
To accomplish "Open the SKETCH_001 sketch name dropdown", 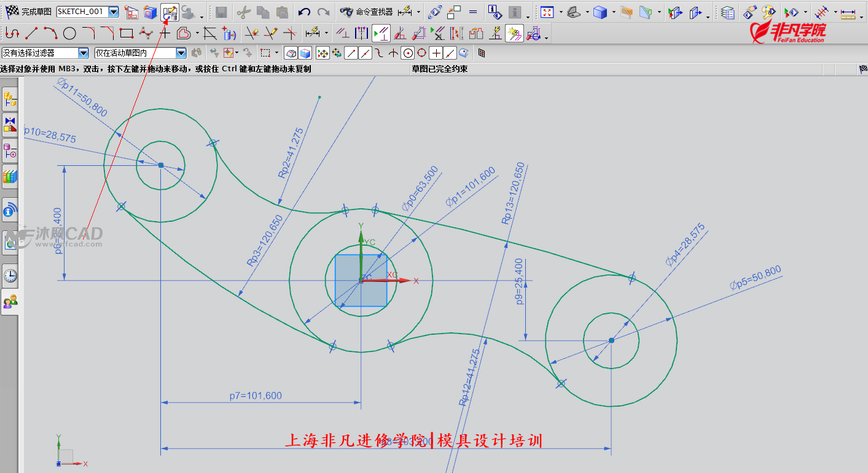I will pos(114,12).
